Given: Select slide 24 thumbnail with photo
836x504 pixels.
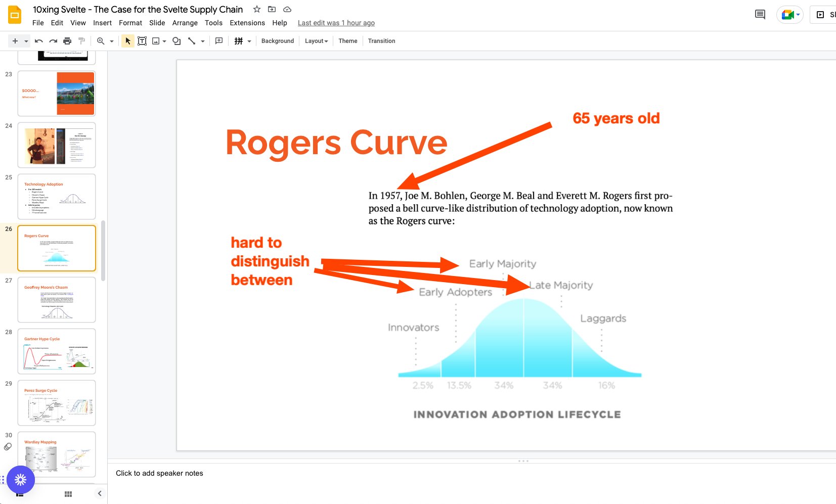Looking at the screenshot, I should tap(57, 145).
